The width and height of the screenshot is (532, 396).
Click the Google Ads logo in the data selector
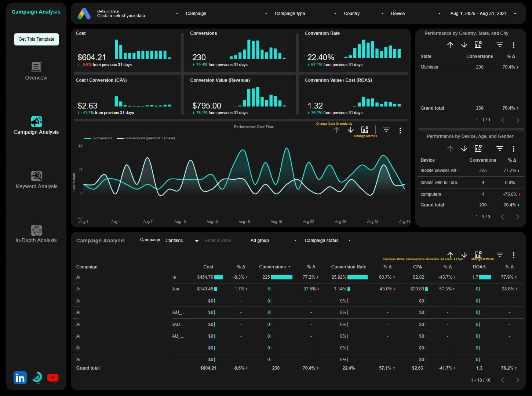(x=84, y=14)
